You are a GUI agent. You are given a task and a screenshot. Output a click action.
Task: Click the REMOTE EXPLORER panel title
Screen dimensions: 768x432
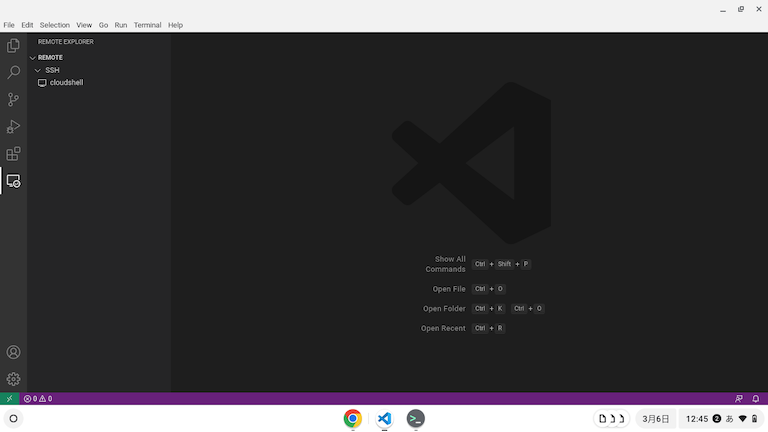click(66, 42)
